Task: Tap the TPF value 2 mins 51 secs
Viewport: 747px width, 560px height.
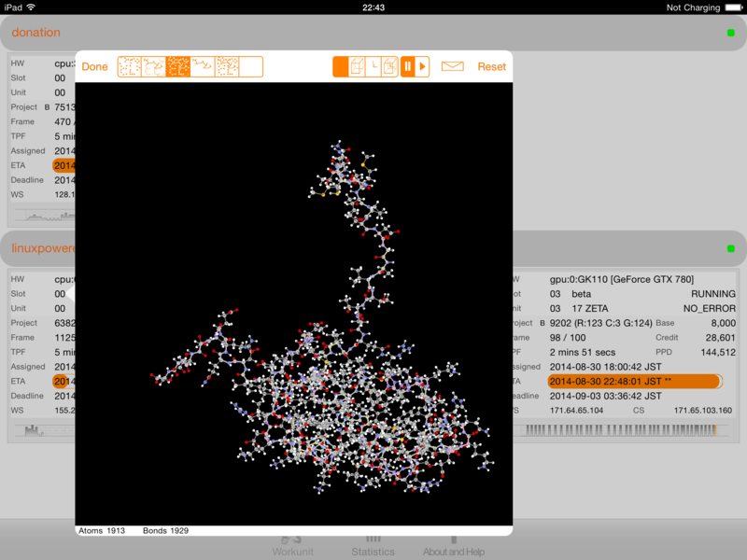Action: tap(582, 353)
